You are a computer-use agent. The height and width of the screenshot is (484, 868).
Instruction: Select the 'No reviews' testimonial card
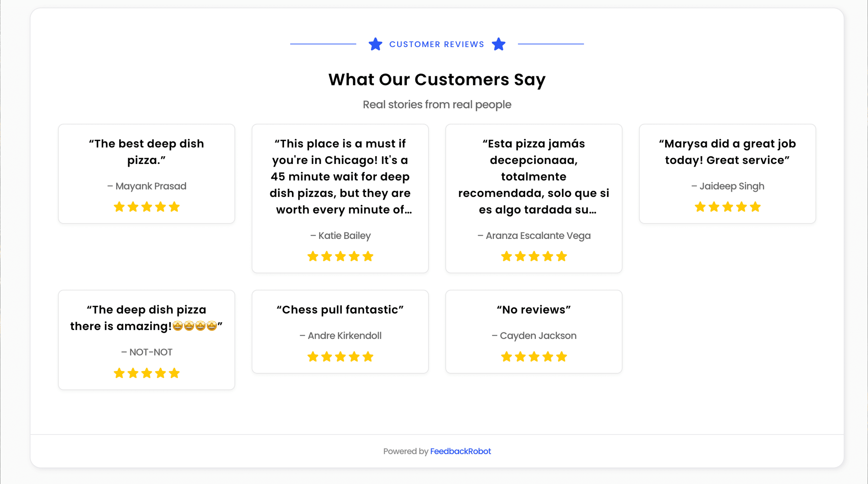[x=534, y=332]
